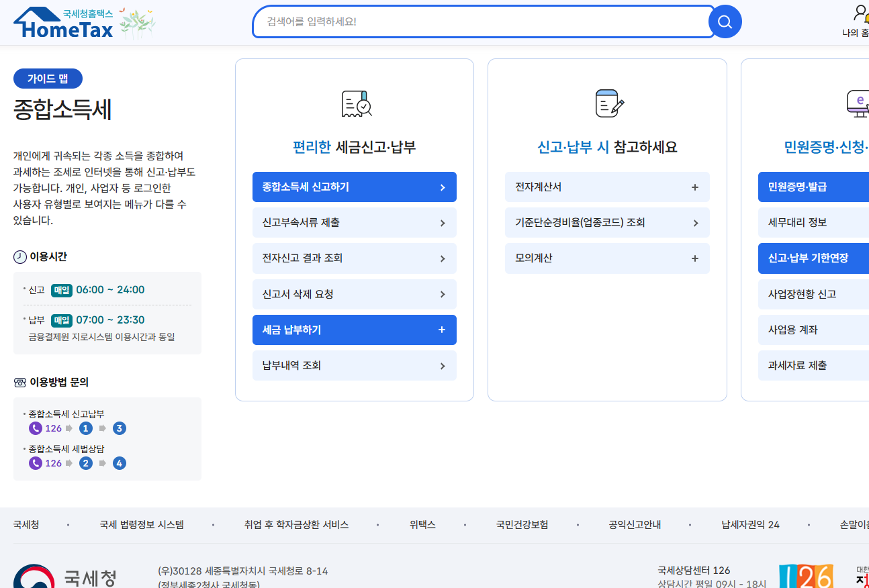
Task: Open 종합소득세 신고하기
Action: [355, 187]
